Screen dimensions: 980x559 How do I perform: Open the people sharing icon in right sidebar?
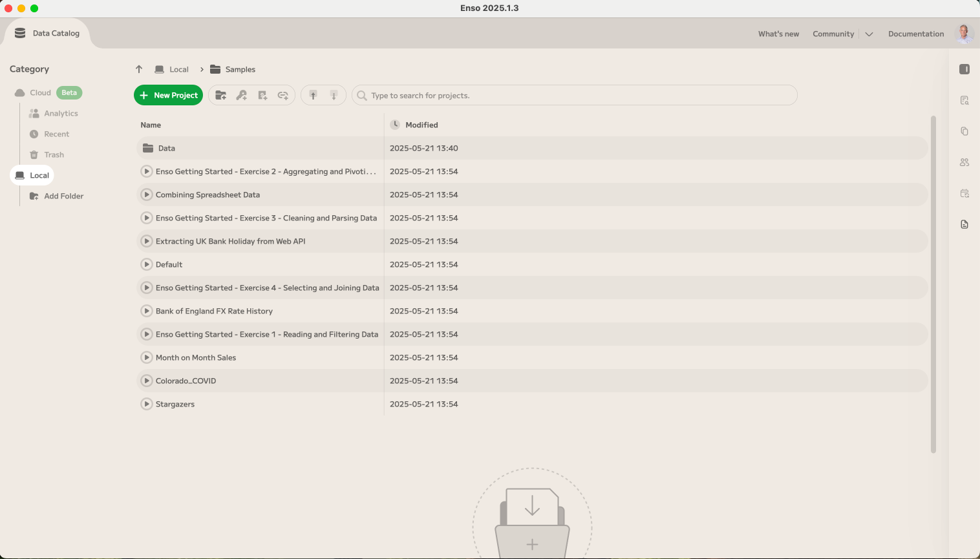pyautogui.click(x=964, y=162)
